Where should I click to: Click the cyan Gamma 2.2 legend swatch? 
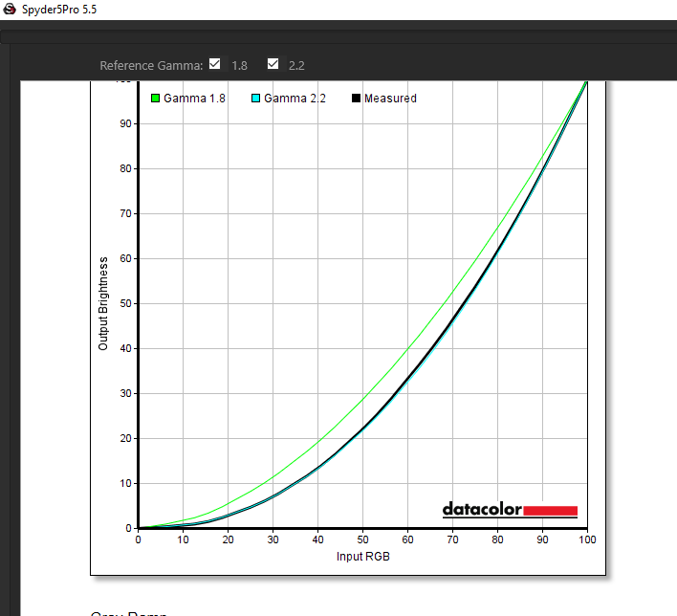pos(255,98)
